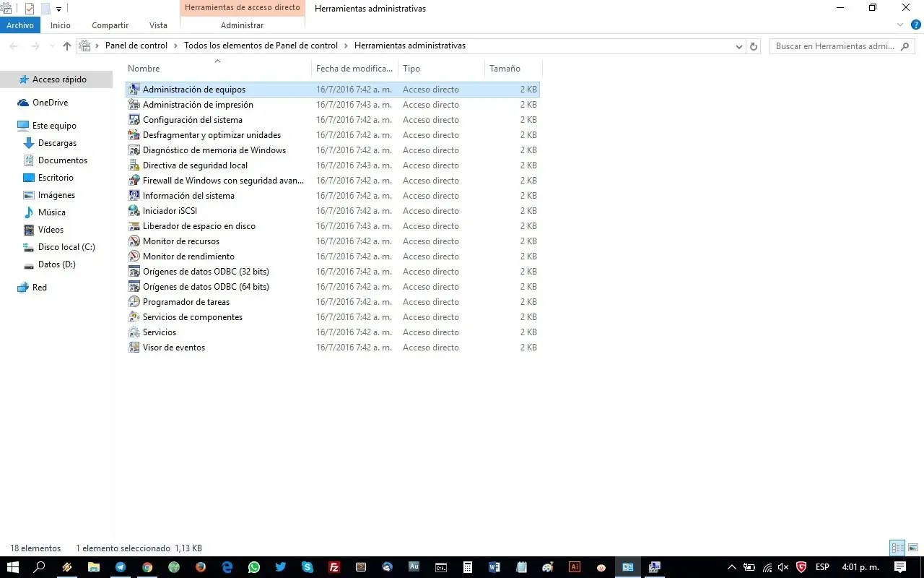Open Telegram from the taskbar
924x578 pixels.
(120, 567)
